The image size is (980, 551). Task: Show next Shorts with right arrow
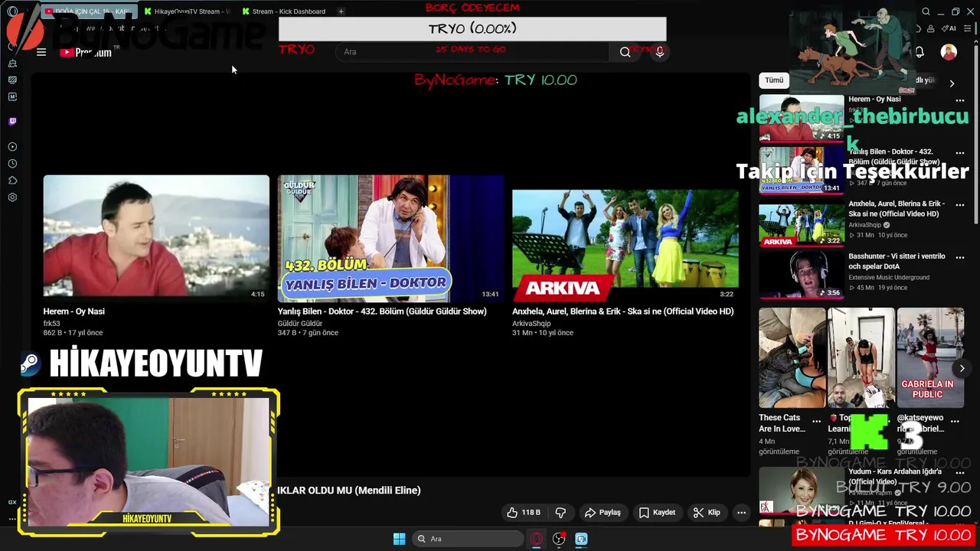tap(962, 368)
